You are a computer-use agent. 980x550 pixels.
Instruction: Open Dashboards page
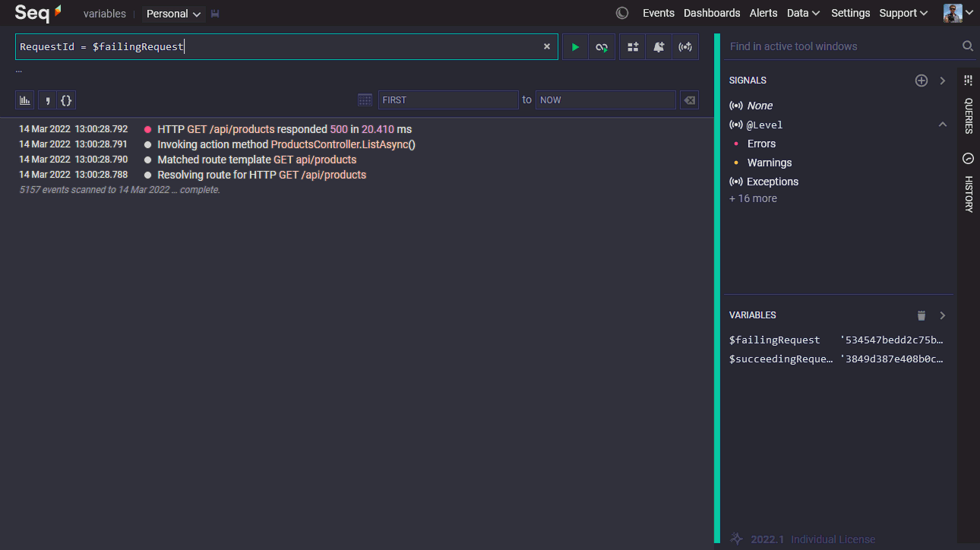[x=712, y=13]
